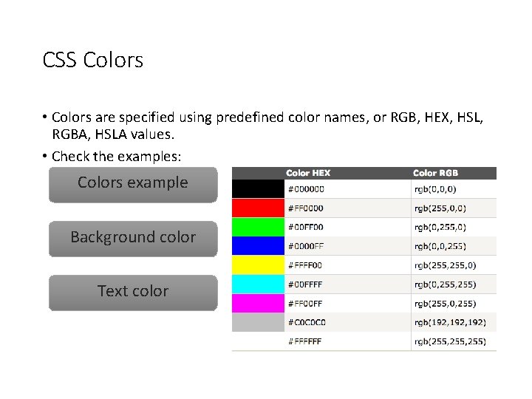The width and height of the screenshot is (532, 399).
Task: Pick the black color swatch
Action: pos(258,188)
